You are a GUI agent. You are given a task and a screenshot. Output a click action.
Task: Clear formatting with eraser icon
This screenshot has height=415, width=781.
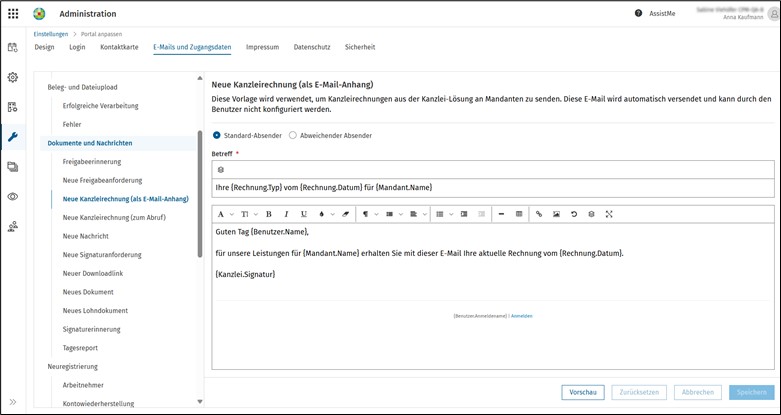(x=346, y=214)
